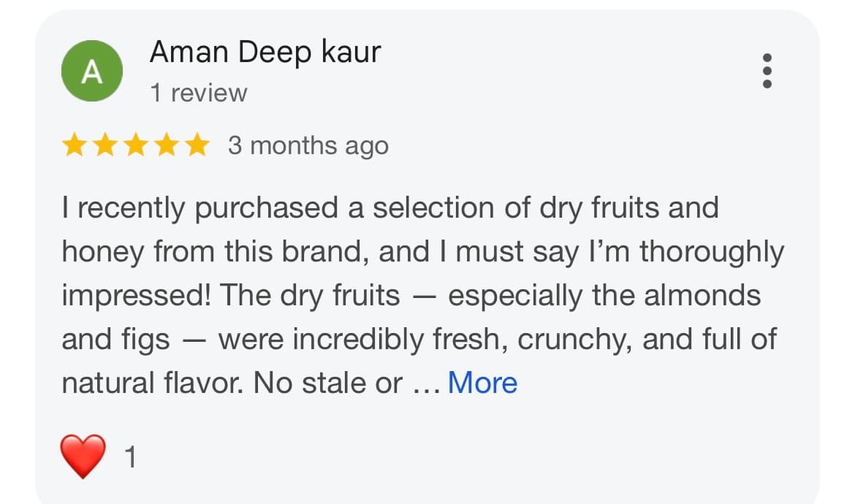Open Aman Deep kaur's profile by name

265,51
